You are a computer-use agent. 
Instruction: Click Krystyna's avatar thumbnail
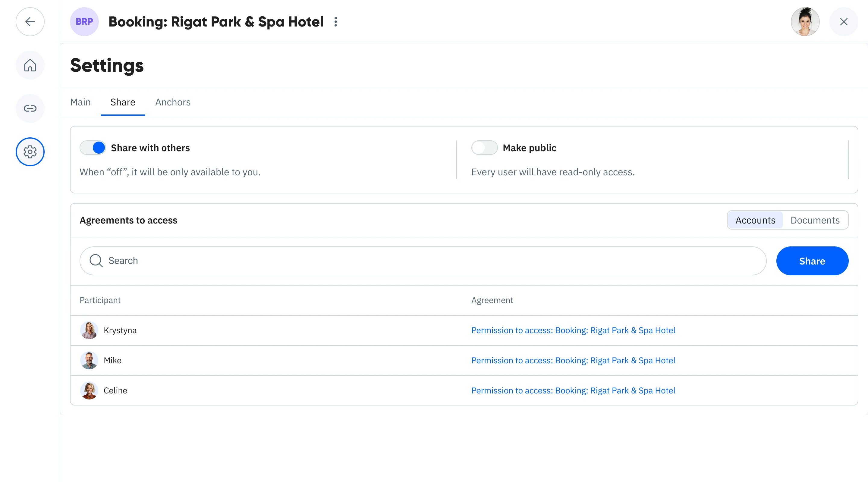pos(89,330)
